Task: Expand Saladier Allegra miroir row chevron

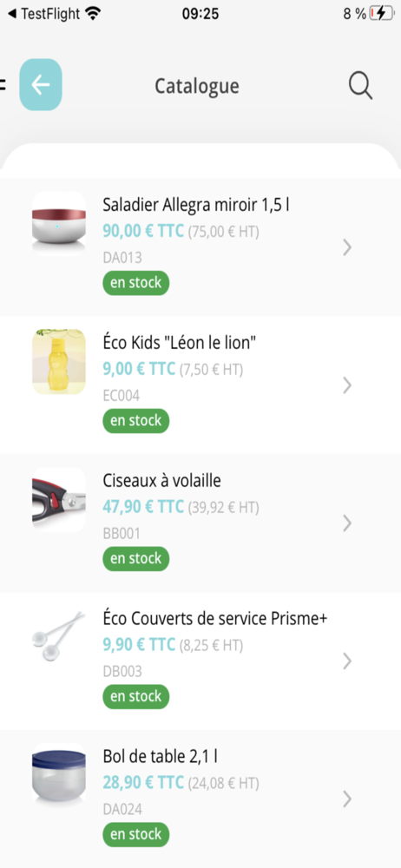Action: pos(347,247)
